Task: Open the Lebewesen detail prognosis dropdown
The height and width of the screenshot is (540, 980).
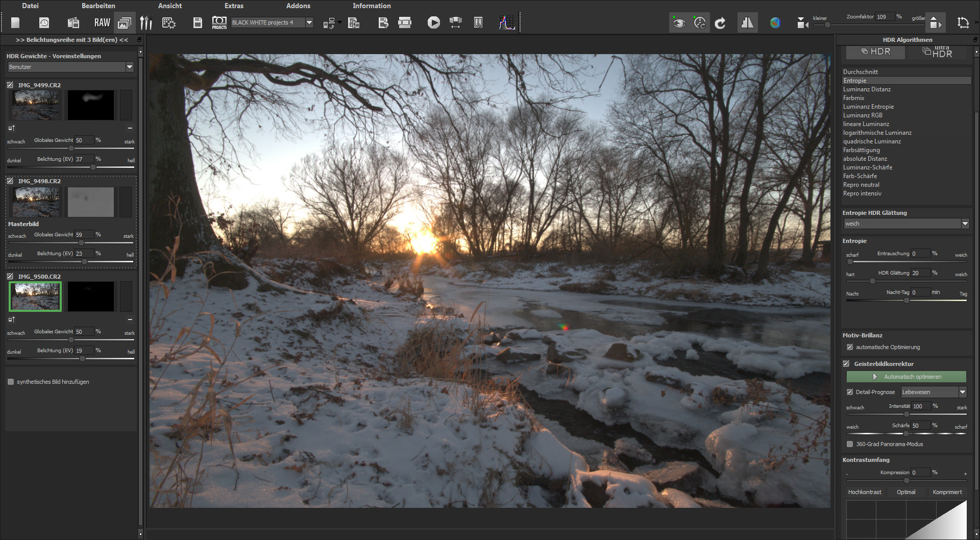Action: point(962,392)
